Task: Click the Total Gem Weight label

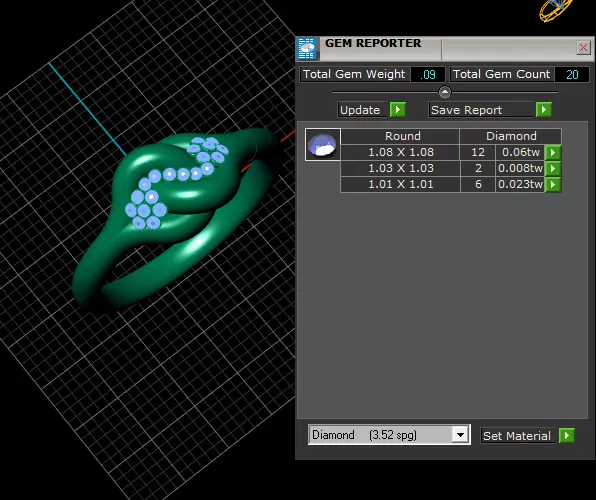Action: click(x=354, y=75)
